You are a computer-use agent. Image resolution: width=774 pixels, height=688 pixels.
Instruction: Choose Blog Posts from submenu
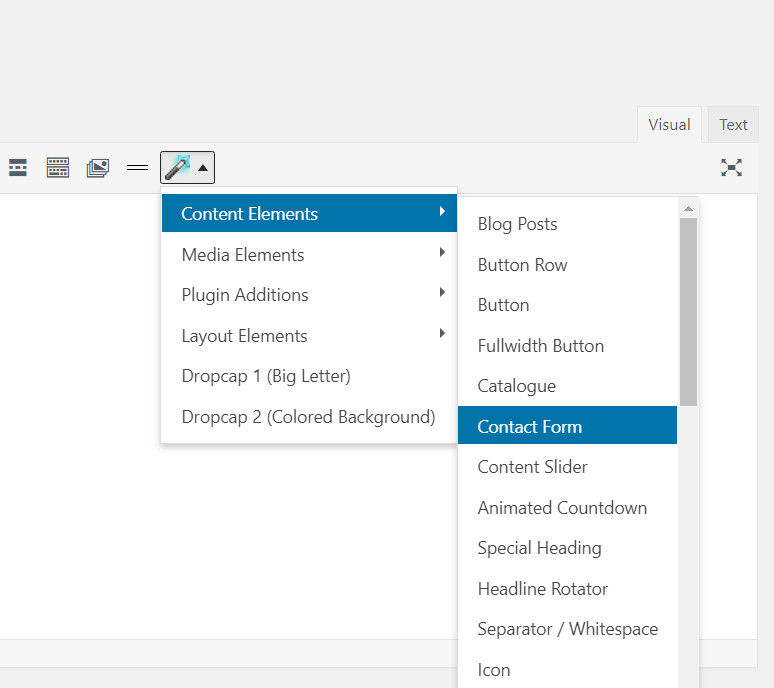click(567, 224)
